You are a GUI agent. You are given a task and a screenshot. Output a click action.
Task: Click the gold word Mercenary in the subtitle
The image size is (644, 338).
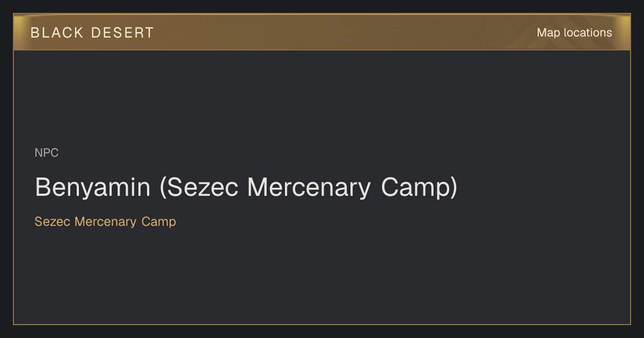tap(106, 222)
